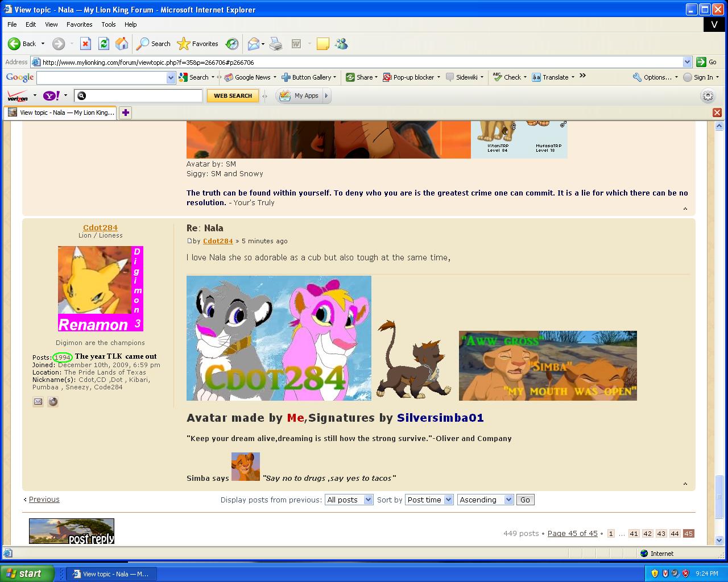This screenshot has height=582, width=728.
Task: Follow the Previous topic link
Action: pos(44,499)
